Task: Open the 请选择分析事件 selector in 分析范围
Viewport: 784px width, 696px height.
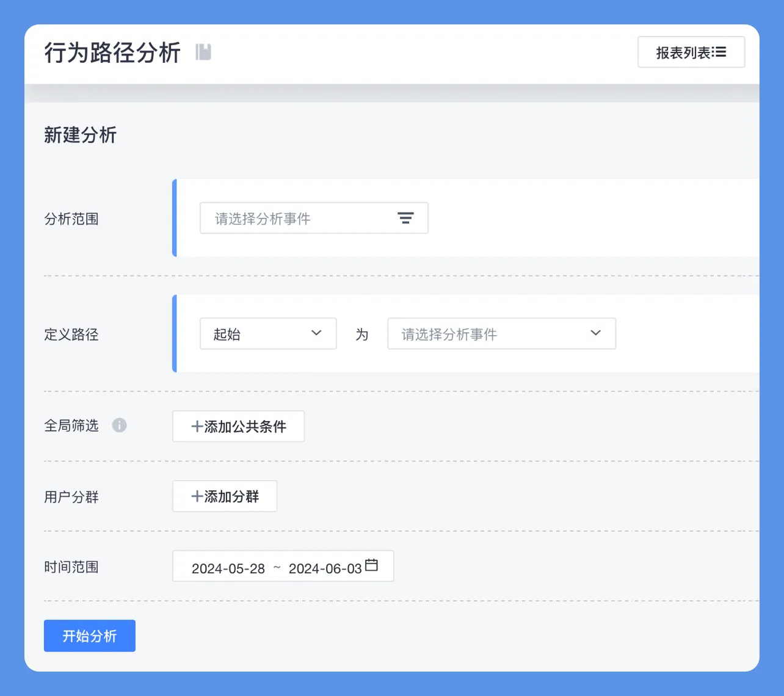Action: (x=314, y=218)
